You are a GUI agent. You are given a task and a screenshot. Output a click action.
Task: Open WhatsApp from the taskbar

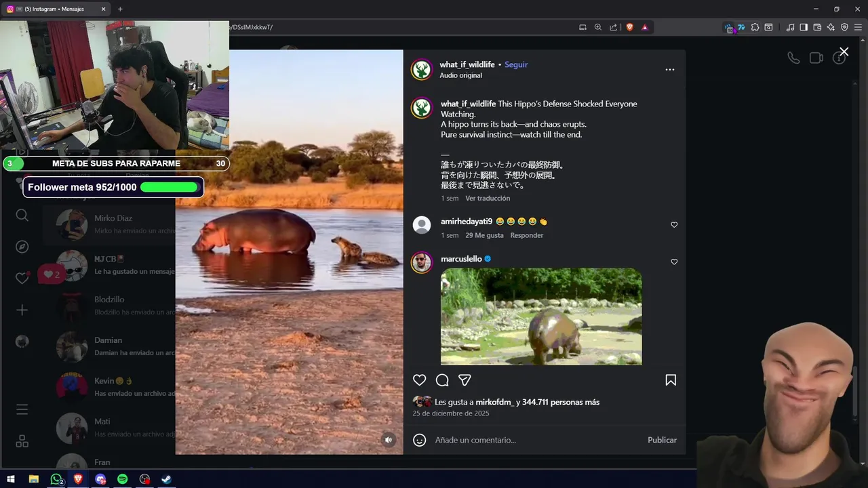tap(56, 479)
